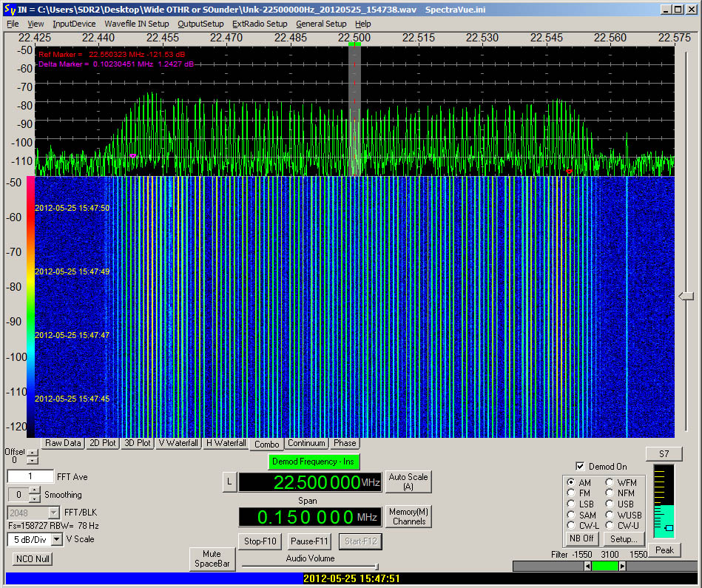This screenshot has height=588, width=702.
Task: Switch to the Continuum tab
Action: (x=307, y=443)
